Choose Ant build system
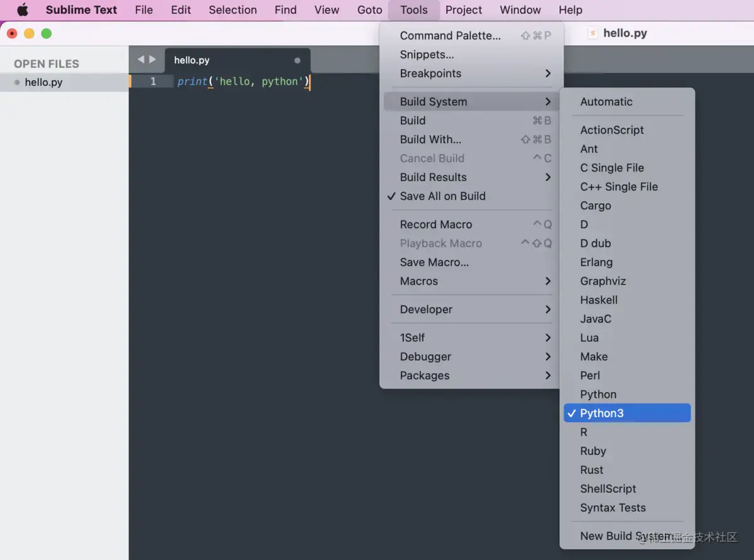This screenshot has height=560, width=754. coord(627,149)
